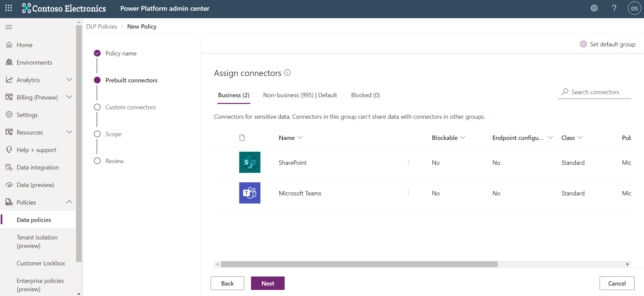
Task: Click the document icon column header
Action: tap(242, 138)
